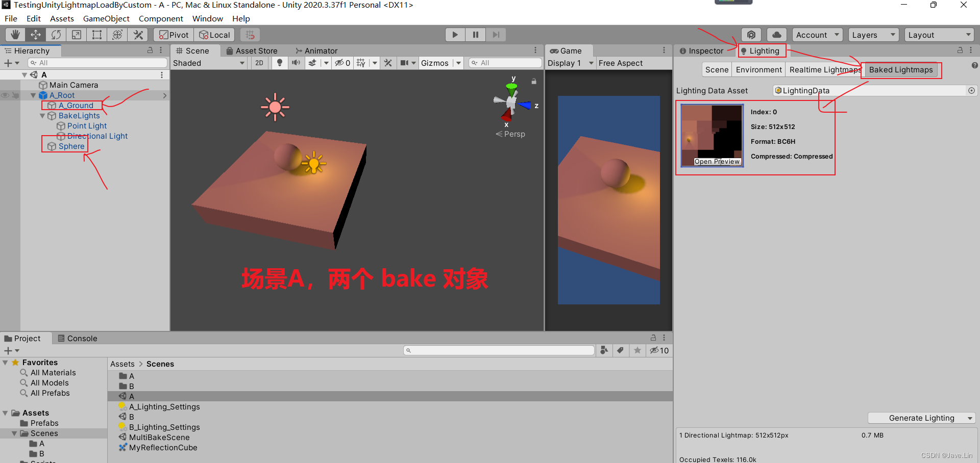Switch to the Realtime Lightmaps tab

point(823,70)
